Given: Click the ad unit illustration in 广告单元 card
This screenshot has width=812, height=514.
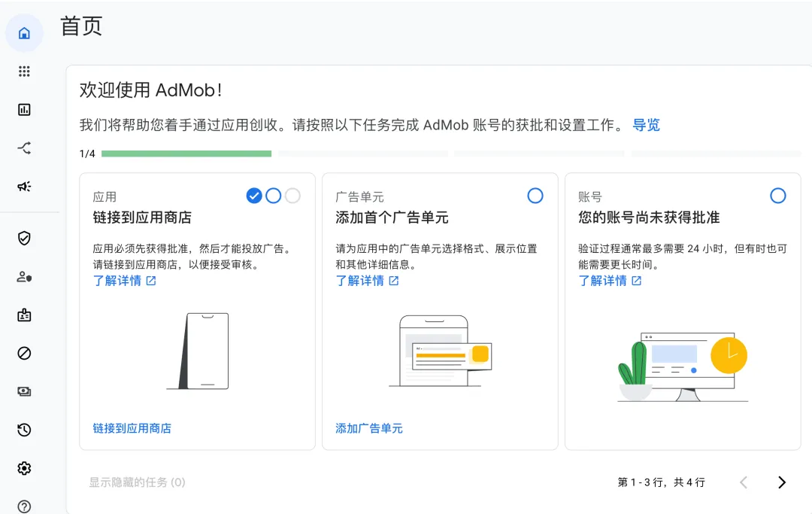Looking at the screenshot, I should click(x=440, y=351).
